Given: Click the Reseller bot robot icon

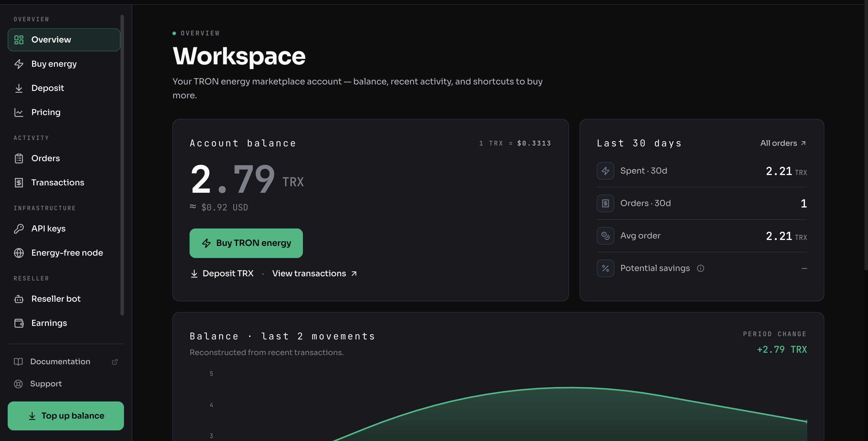Looking at the screenshot, I should pyautogui.click(x=19, y=299).
